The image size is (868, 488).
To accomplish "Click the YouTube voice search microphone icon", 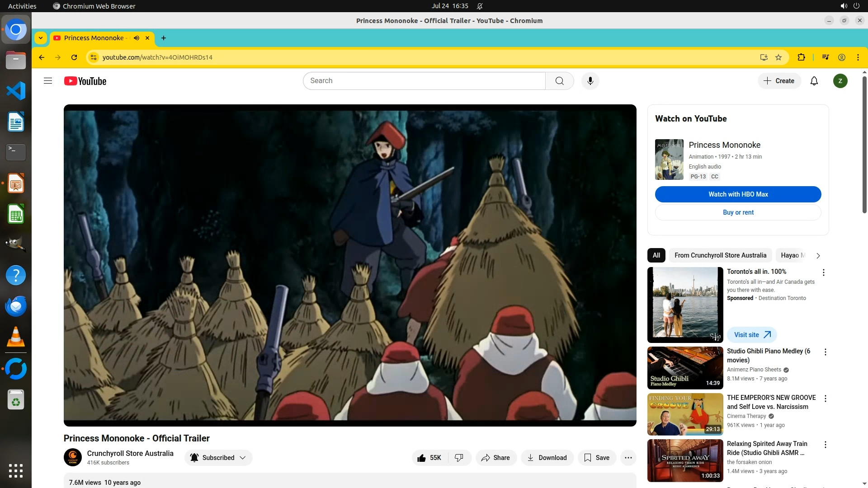I will coord(590,81).
